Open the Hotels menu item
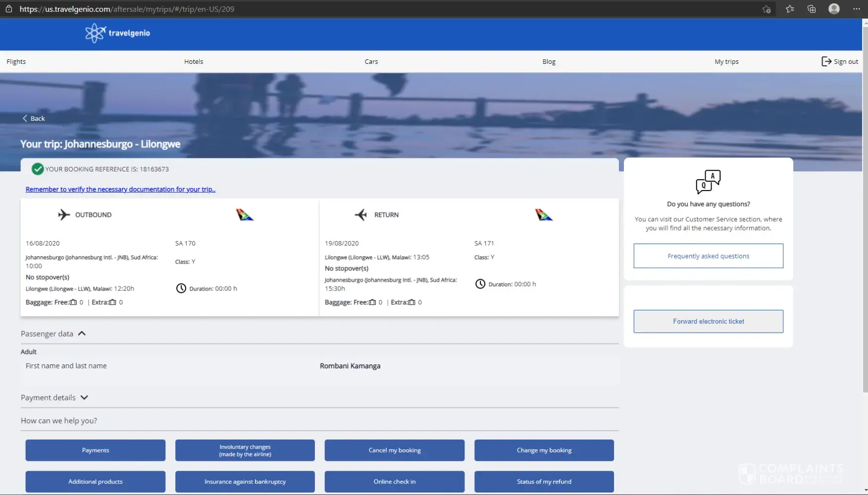Screen dimensions: 868x495 tap(194, 62)
